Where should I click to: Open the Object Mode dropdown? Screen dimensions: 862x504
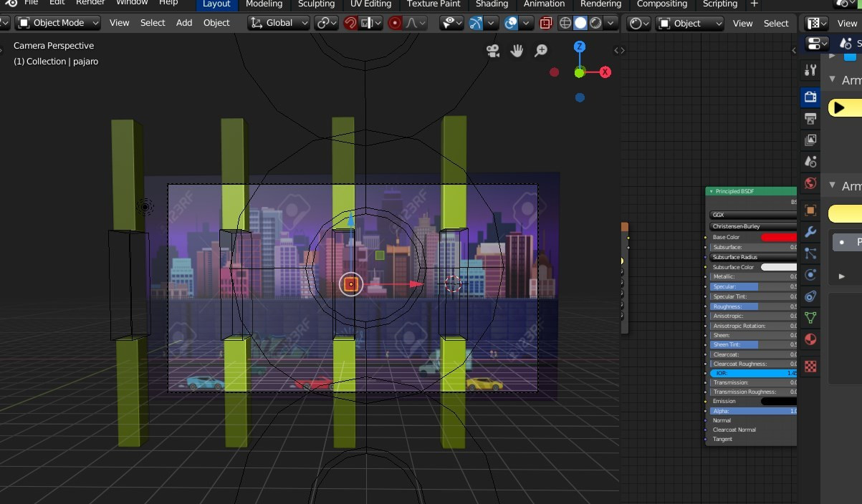[x=59, y=23]
